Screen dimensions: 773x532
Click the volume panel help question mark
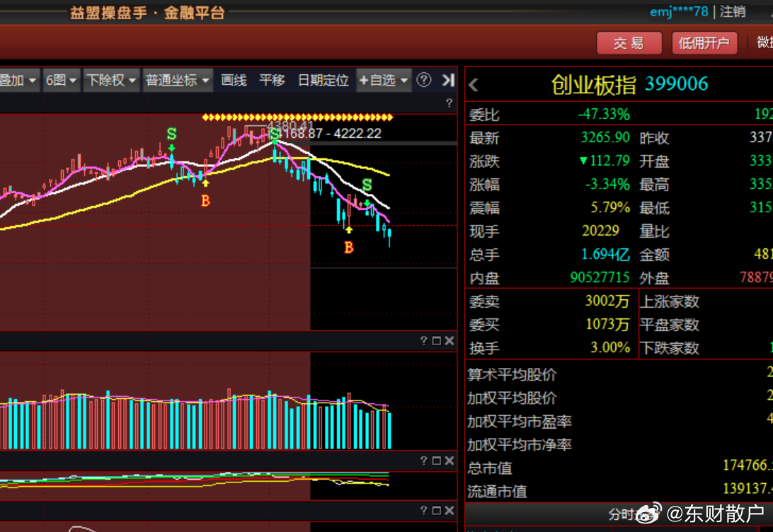click(423, 340)
